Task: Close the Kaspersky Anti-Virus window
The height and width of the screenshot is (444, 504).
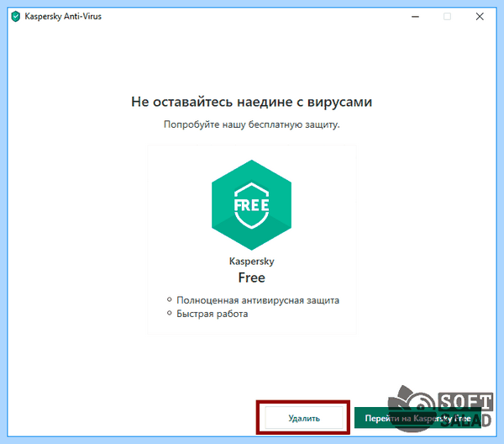Action: pyautogui.click(x=480, y=17)
